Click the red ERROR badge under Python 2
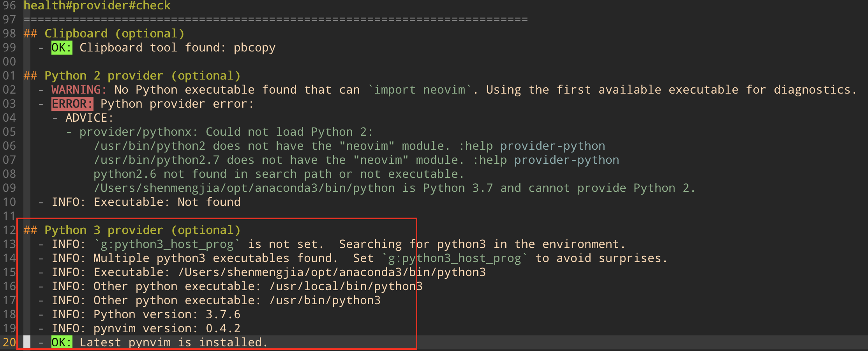Viewport: 868px width, 351px height. click(72, 103)
